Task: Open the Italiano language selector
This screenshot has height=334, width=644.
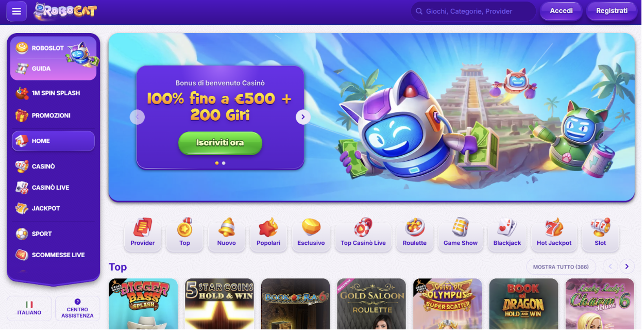Action: (29, 308)
